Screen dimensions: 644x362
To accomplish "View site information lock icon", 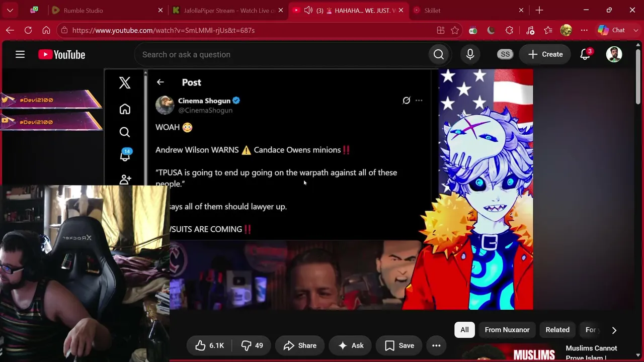I will [x=63, y=30].
